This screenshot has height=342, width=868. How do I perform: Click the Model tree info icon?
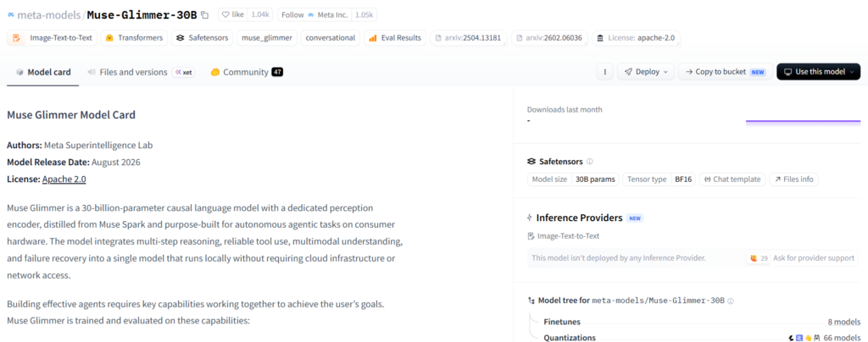click(730, 301)
